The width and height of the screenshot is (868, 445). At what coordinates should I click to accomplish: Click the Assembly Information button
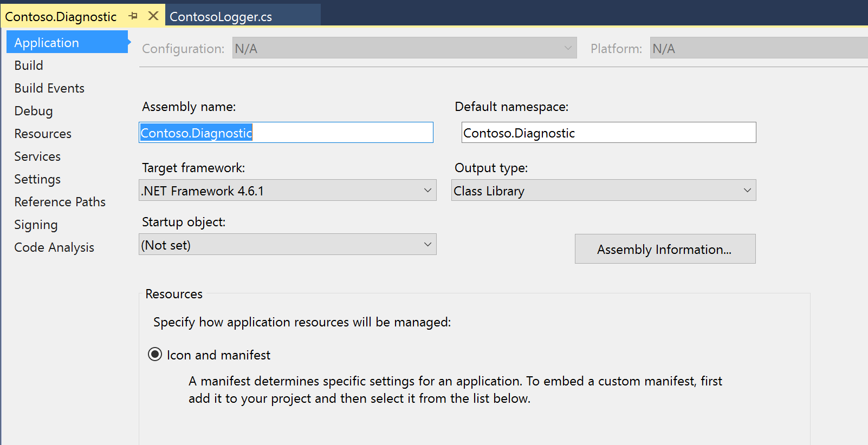[x=665, y=249]
